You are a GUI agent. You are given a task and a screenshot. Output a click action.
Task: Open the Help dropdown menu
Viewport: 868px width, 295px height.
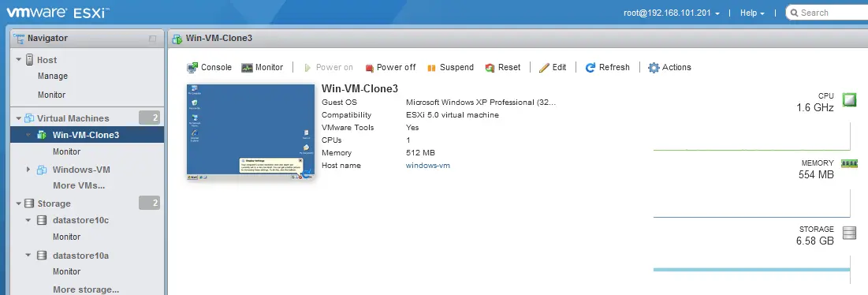(x=752, y=13)
